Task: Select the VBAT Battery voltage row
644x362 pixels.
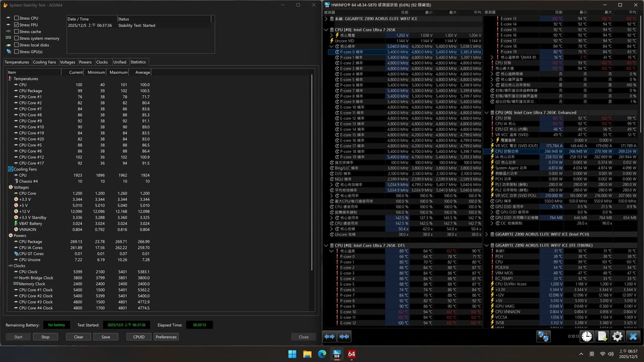Action: click(79, 224)
